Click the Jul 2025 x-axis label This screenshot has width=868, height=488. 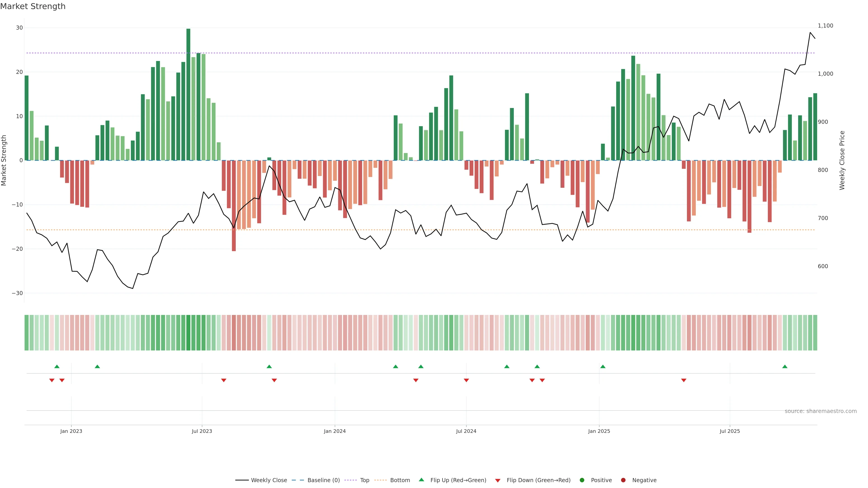(x=729, y=431)
